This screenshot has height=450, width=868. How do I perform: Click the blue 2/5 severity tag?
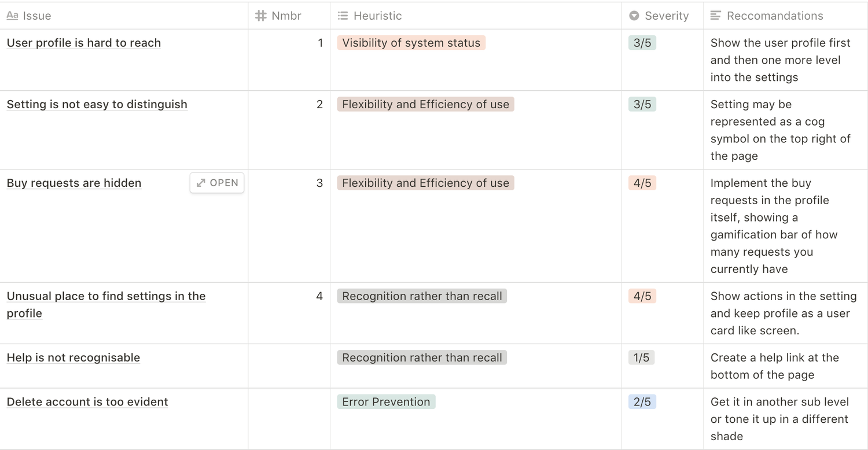coord(642,402)
